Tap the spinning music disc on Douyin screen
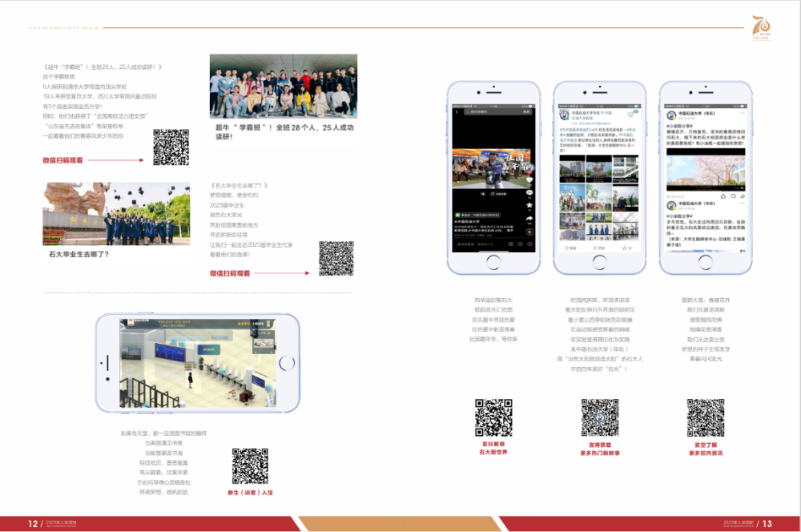801x532 pixels. pyautogui.click(x=529, y=232)
